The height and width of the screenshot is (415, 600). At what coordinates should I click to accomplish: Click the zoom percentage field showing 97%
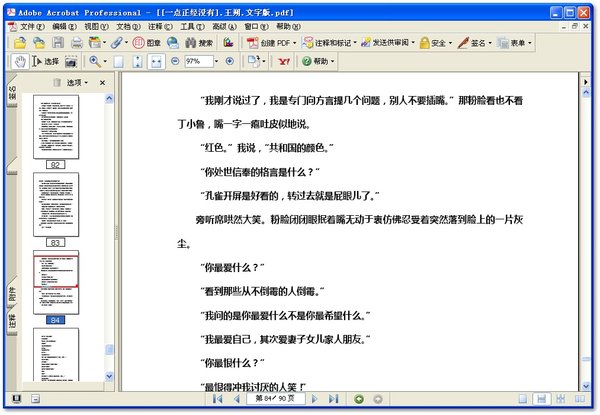point(199,61)
